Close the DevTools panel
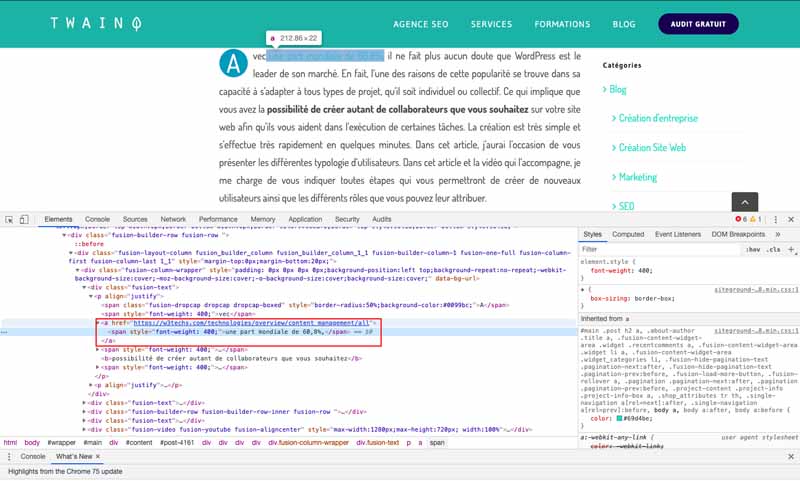The height and width of the screenshot is (481, 800). coord(791,219)
